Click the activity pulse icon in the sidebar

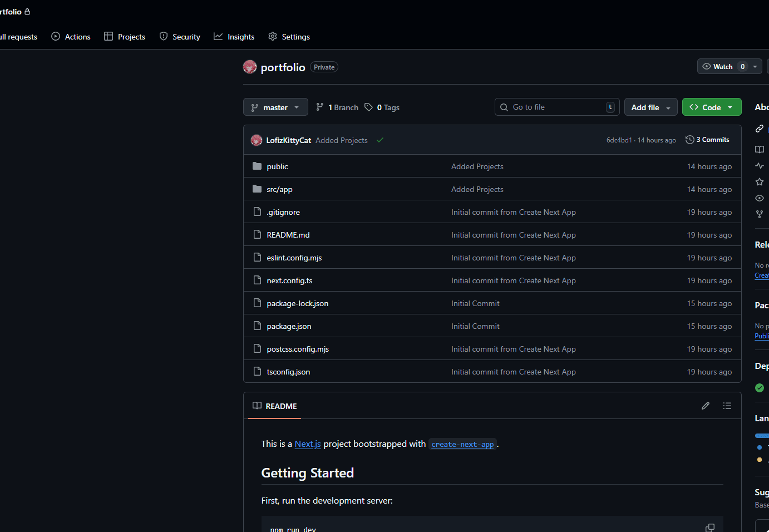pos(760,165)
